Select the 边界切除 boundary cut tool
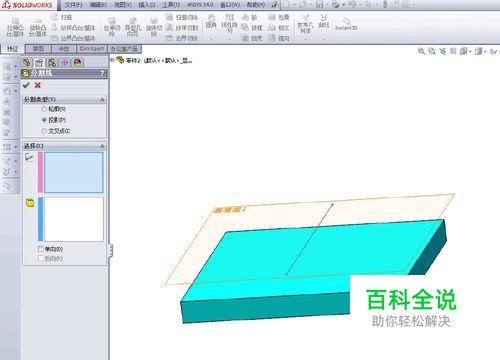The image size is (500, 360). click(182, 38)
